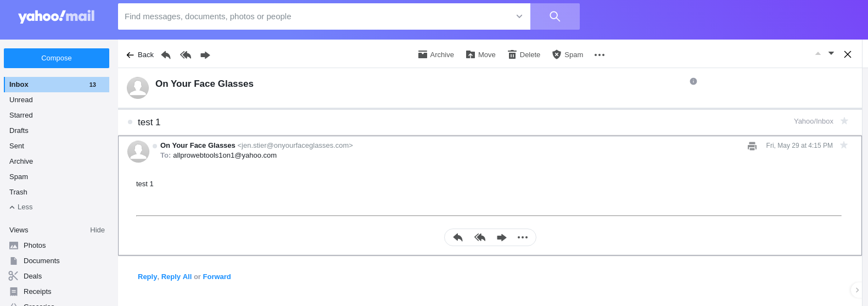This screenshot has height=306, width=868.
Task: Click top toolbar Reply arrow icon
Action: (x=166, y=55)
